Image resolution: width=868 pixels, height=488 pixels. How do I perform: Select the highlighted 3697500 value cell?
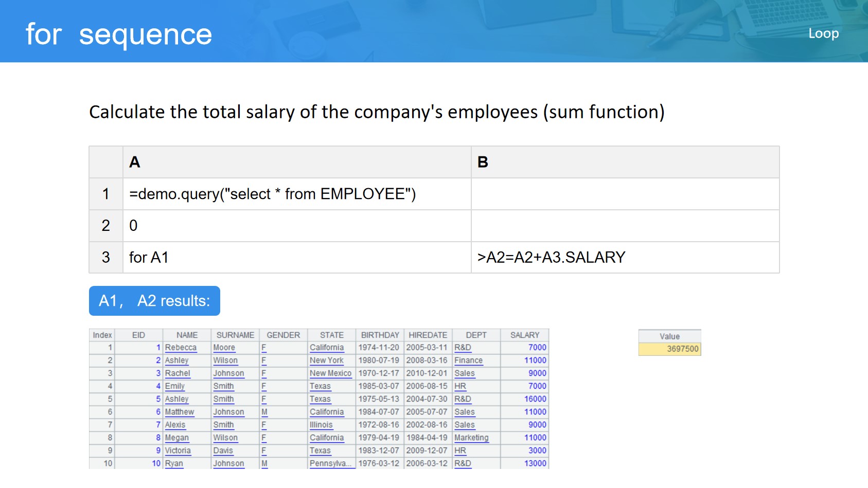click(669, 349)
